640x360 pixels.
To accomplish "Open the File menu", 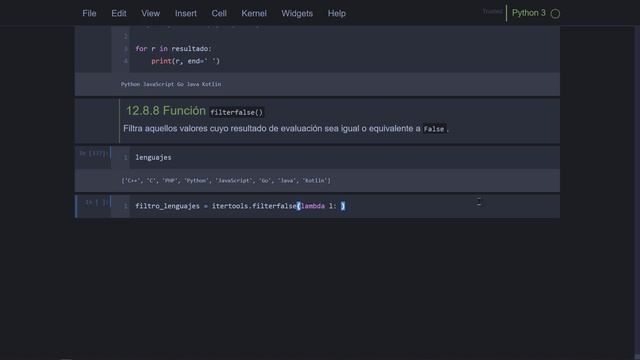I will (x=89, y=13).
